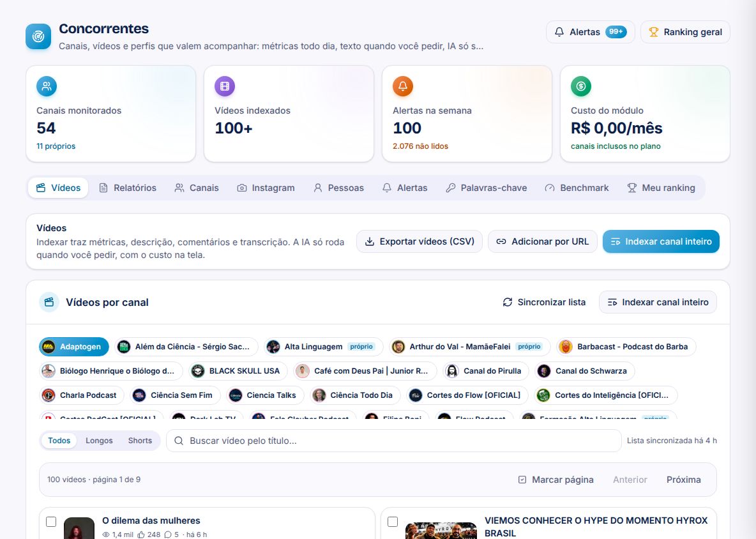Filter videos by Longos
This screenshot has width=756, height=539.
click(x=99, y=441)
